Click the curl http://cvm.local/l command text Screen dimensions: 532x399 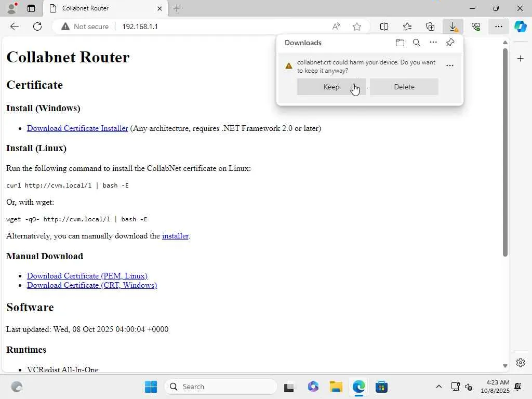point(68,185)
